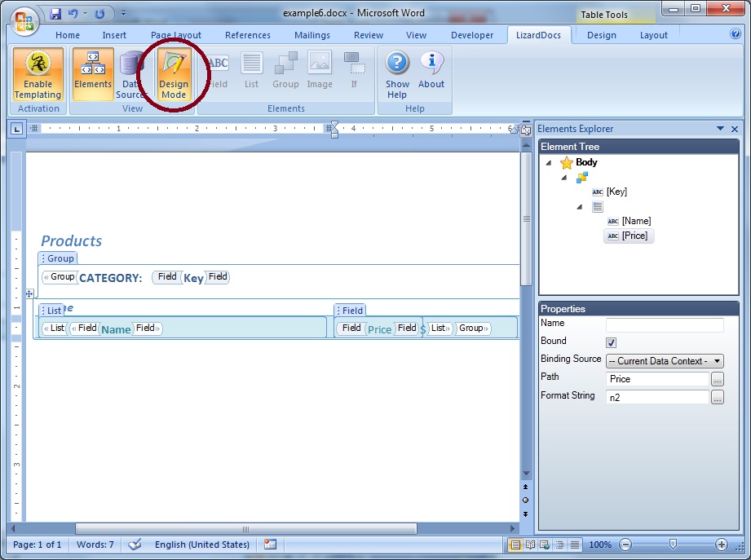The height and width of the screenshot is (560, 751).
Task: Click the Name property input field
Action: (665, 325)
